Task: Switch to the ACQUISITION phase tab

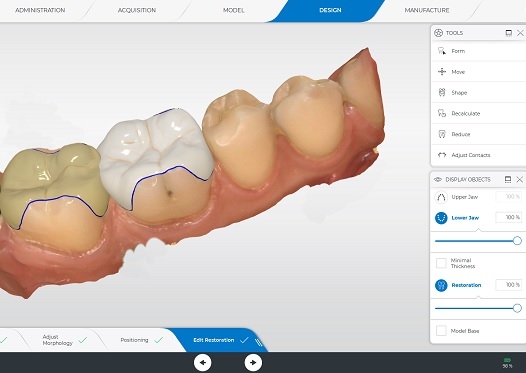Action: pyautogui.click(x=137, y=10)
